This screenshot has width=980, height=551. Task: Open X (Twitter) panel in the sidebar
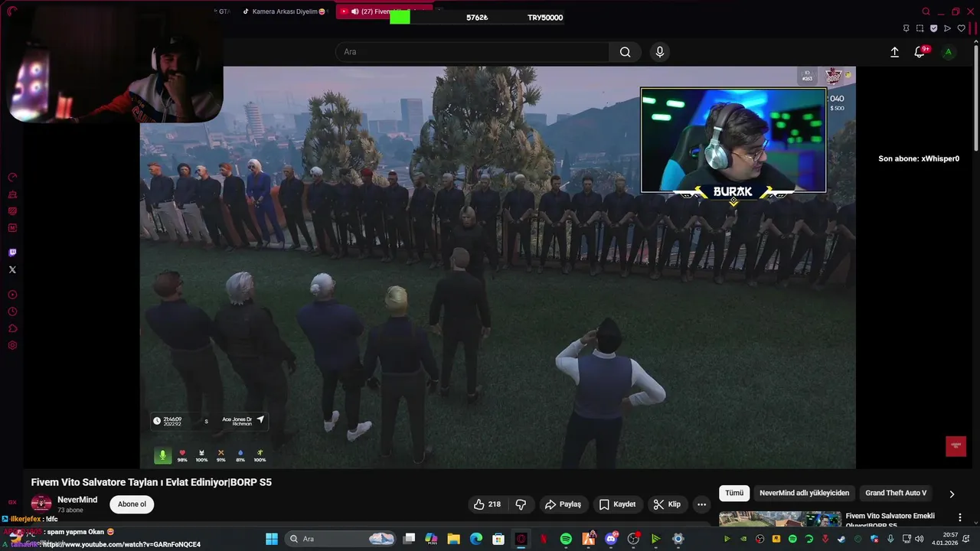[12, 269]
